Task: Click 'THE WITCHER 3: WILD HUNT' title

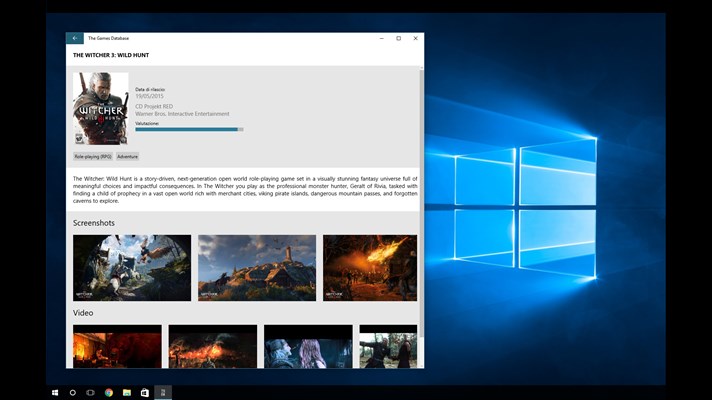Action: (111, 55)
